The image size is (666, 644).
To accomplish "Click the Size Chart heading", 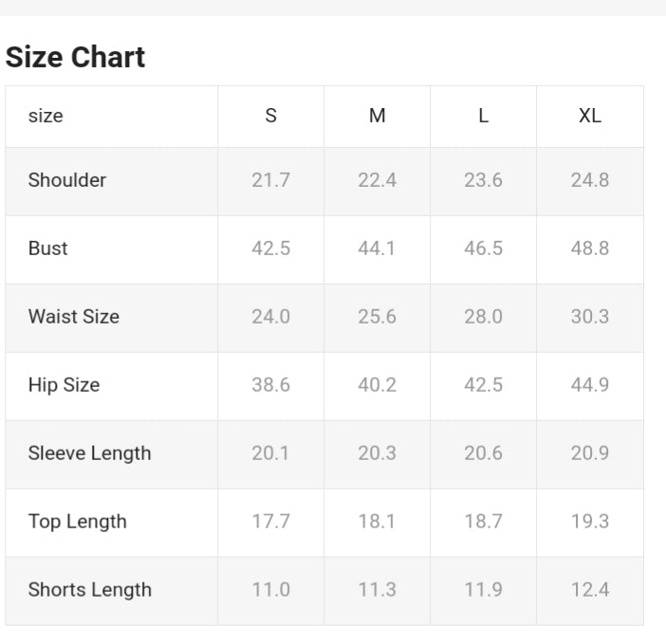I will (x=76, y=57).
